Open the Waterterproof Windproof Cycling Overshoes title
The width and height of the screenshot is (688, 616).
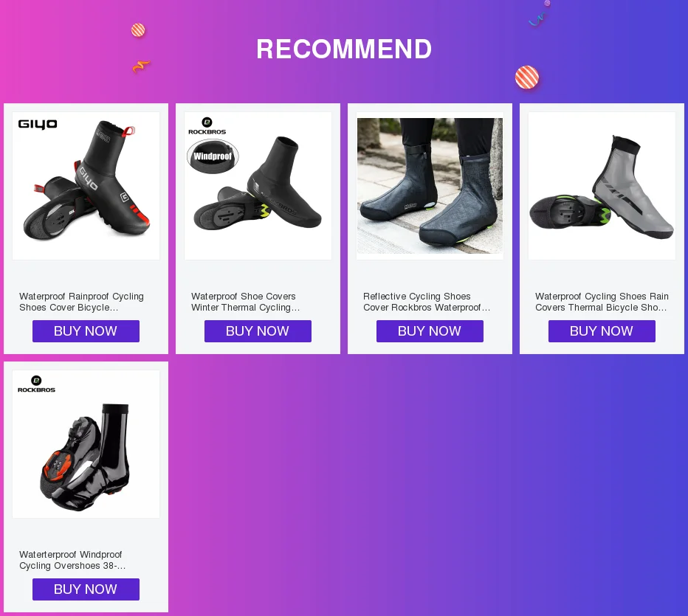(72, 561)
